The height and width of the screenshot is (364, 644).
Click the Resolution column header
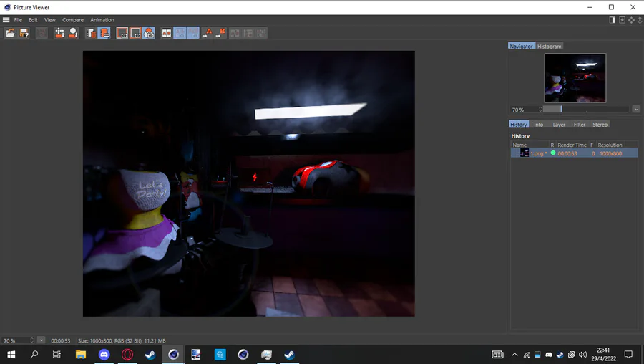tap(610, 145)
